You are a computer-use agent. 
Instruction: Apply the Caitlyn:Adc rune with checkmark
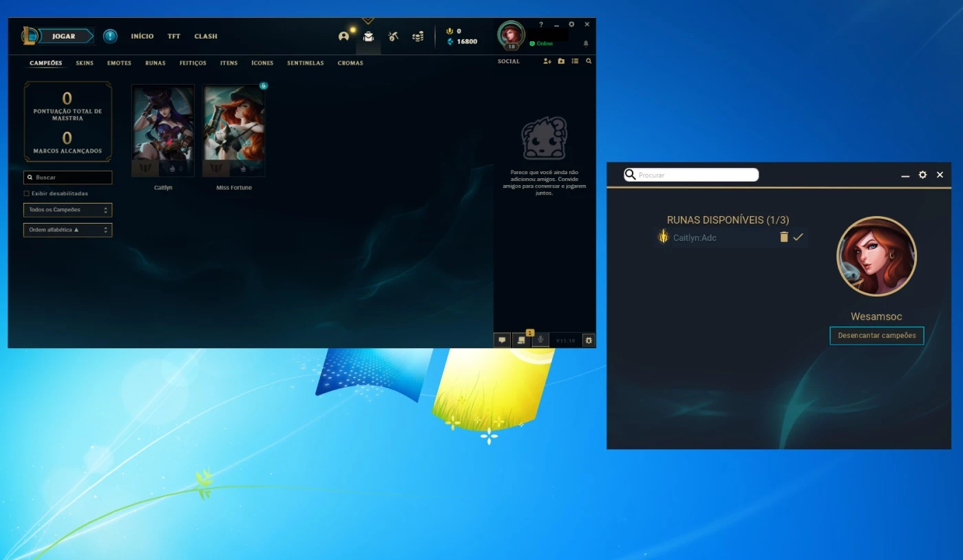pyautogui.click(x=798, y=237)
